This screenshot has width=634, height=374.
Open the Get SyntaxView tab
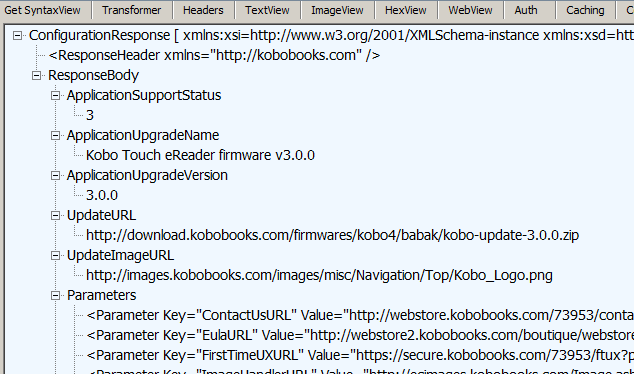[x=42, y=10]
